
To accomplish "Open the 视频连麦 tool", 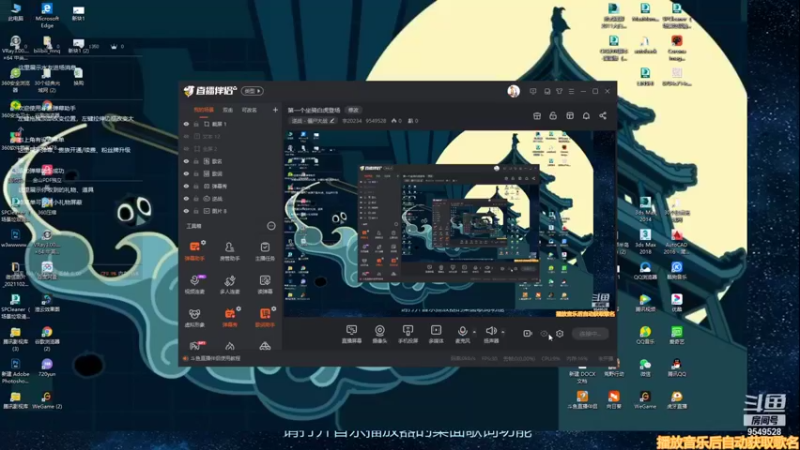I will 194,284.
